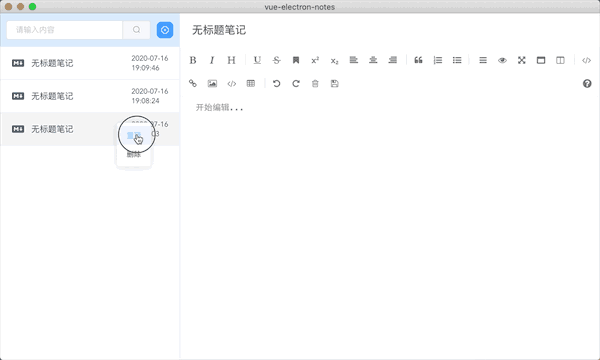This screenshot has width=600, height=360.
Task: Focus the search input field
Action: tap(65, 30)
